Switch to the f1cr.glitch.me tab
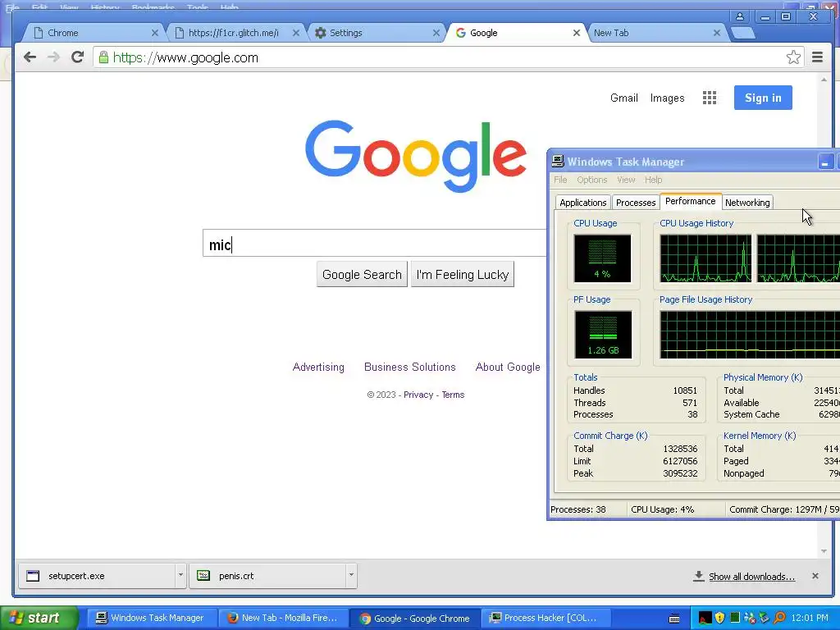 coord(234,33)
